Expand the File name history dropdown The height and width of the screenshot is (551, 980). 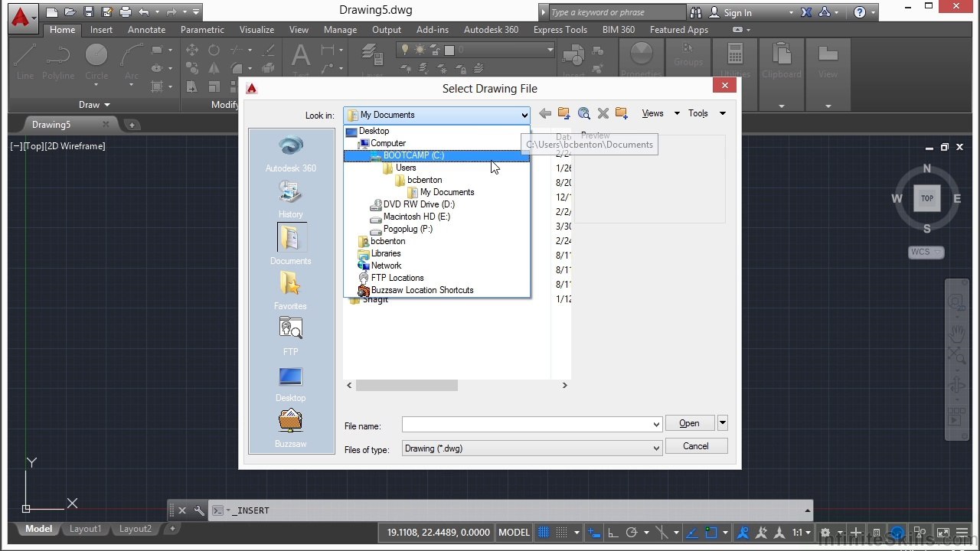coord(656,425)
